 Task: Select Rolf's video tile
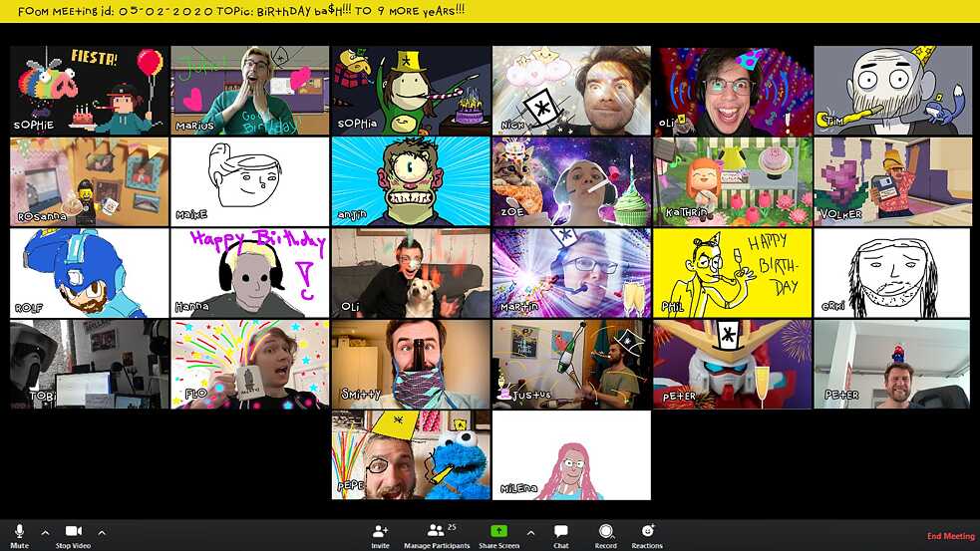coord(90,273)
